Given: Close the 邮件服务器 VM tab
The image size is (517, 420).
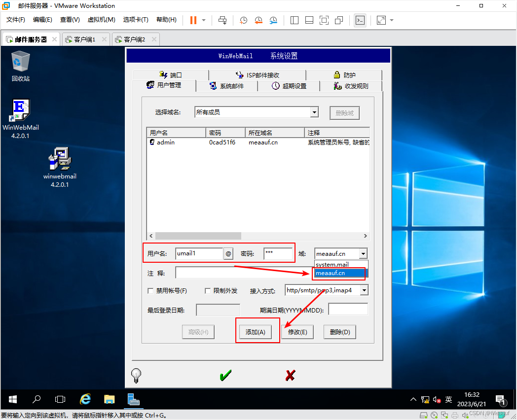Looking at the screenshot, I should pos(54,39).
